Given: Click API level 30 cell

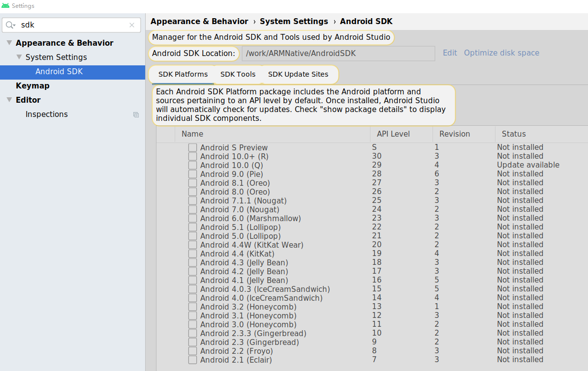Looking at the screenshot, I should (x=376, y=156).
